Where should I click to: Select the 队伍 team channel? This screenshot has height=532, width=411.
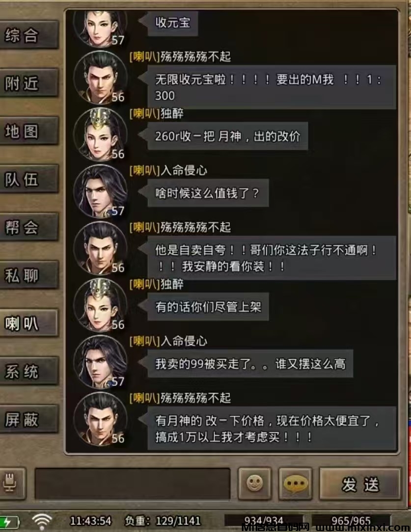(28, 179)
